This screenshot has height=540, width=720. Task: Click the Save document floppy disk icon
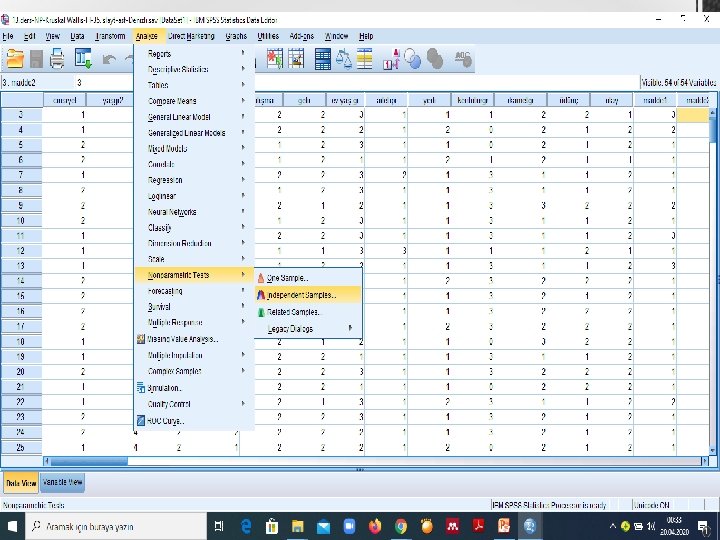pyautogui.click(x=36, y=59)
